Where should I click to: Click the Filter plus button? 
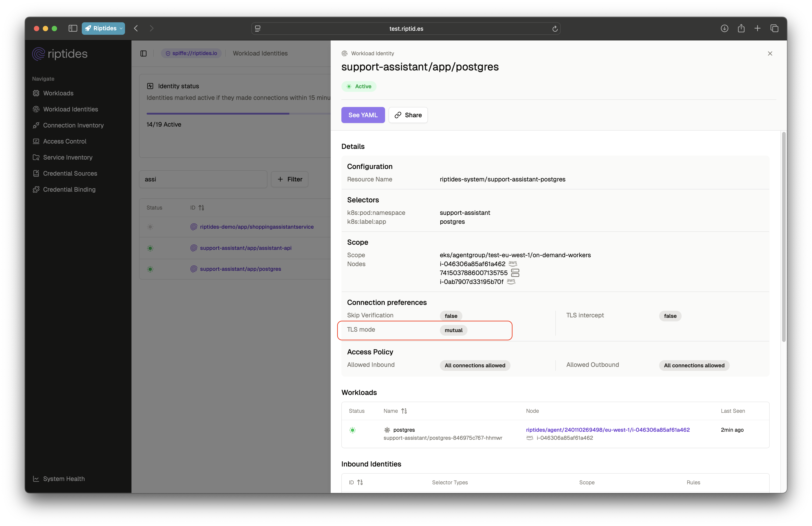point(289,179)
